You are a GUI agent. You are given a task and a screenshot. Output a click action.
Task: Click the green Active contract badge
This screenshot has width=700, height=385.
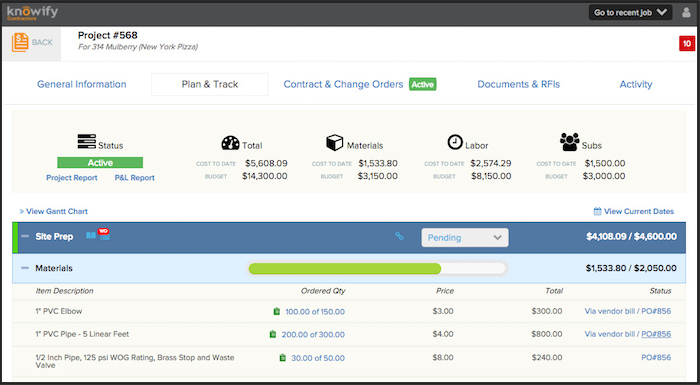point(423,84)
